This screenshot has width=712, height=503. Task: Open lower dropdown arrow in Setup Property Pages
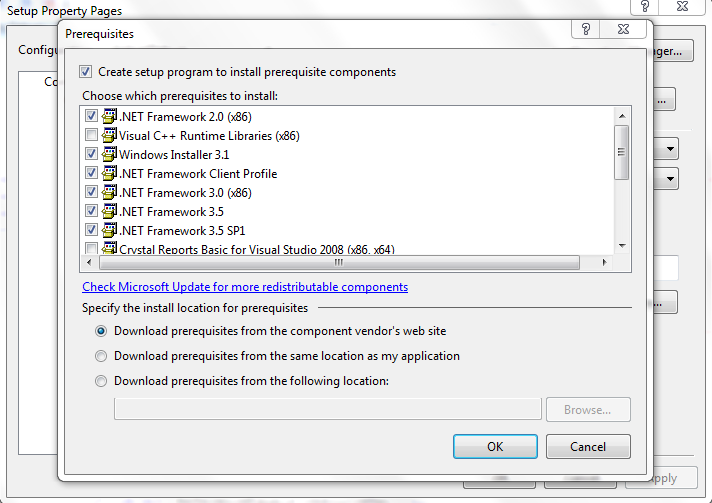point(670,179)
